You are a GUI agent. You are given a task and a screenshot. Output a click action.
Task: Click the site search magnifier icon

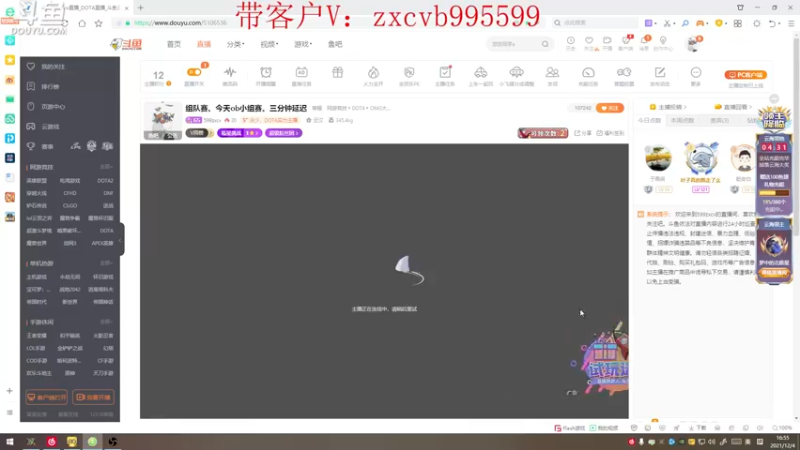[545, 44]
